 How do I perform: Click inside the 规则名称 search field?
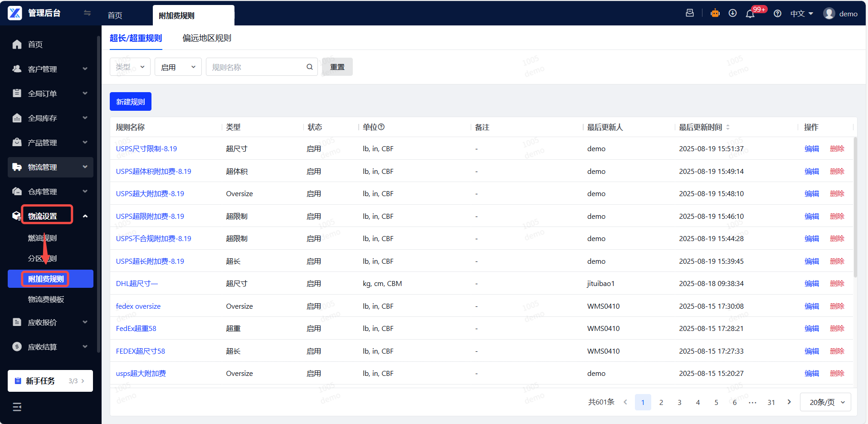click(257, 67)
